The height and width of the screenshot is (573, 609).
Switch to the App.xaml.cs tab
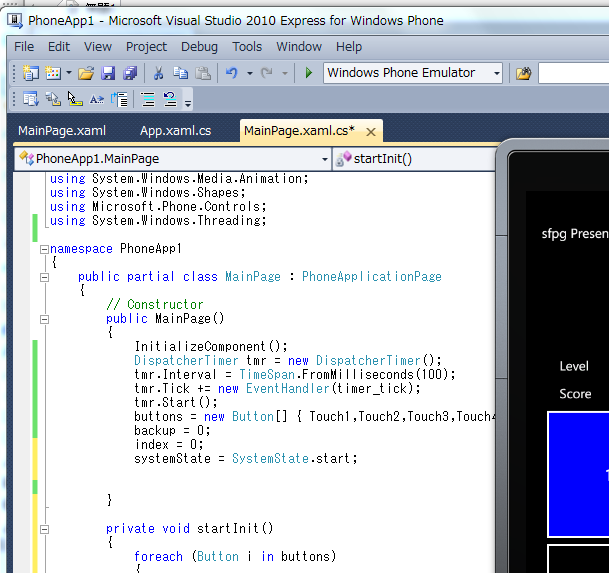pos(175,130)
